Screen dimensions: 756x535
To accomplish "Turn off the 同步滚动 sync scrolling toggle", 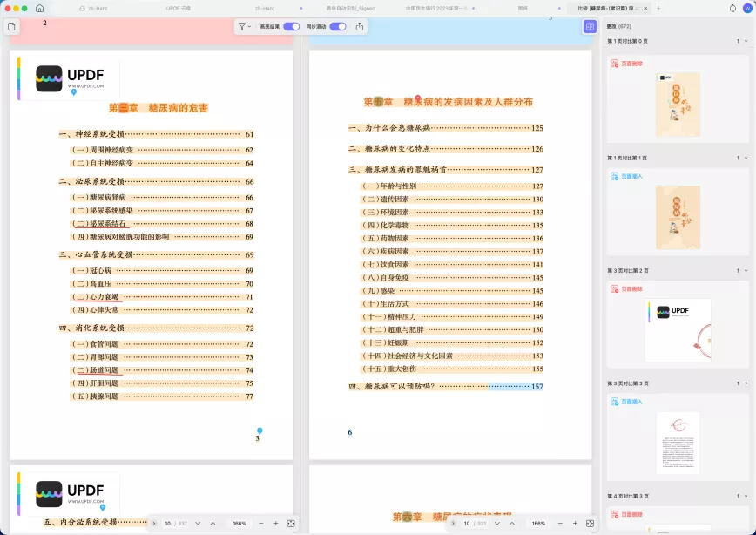I will coord(337,26).
